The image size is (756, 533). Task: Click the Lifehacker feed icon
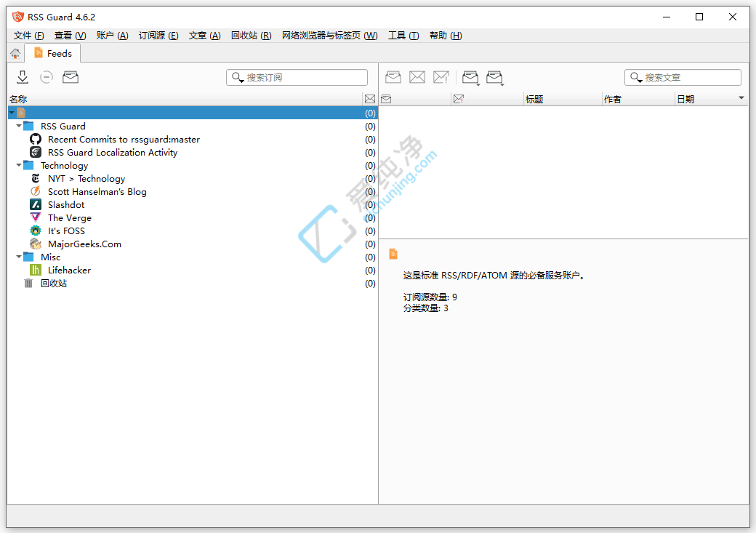tap(36, 270)
